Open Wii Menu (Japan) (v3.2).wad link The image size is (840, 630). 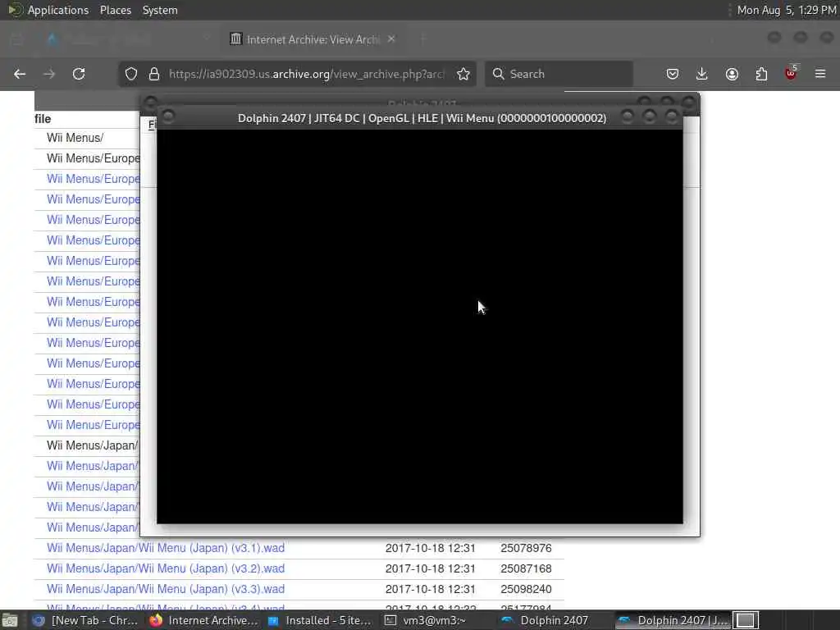[x=166, y=568]
